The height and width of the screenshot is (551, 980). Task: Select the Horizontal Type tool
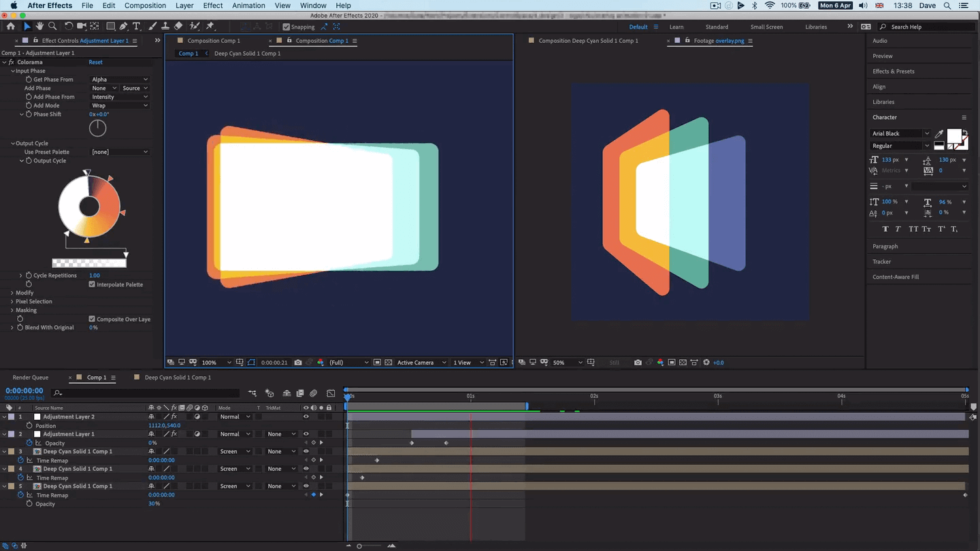pos(136,27)
